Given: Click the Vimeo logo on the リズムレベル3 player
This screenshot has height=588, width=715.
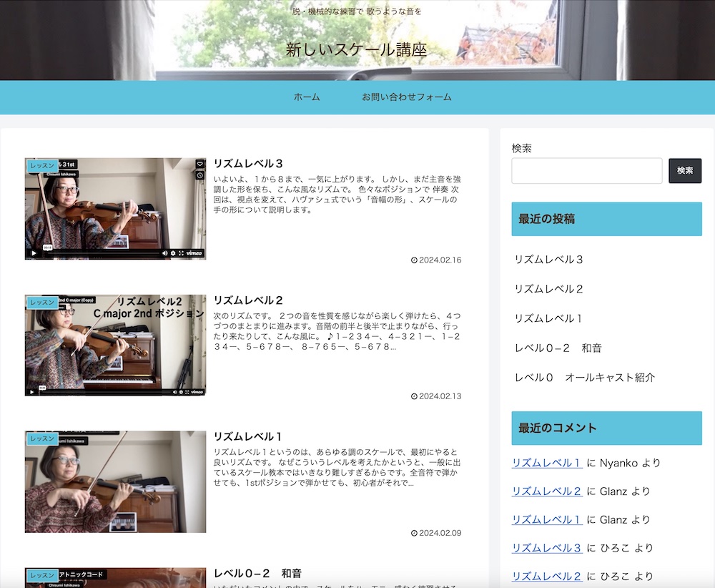Looking at the screenshot, I should click(x=194, y=253).
